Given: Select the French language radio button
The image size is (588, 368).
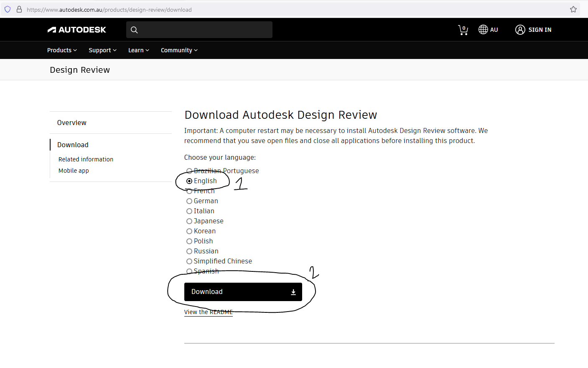Looking at the screenshot, I should click(189, 191).
